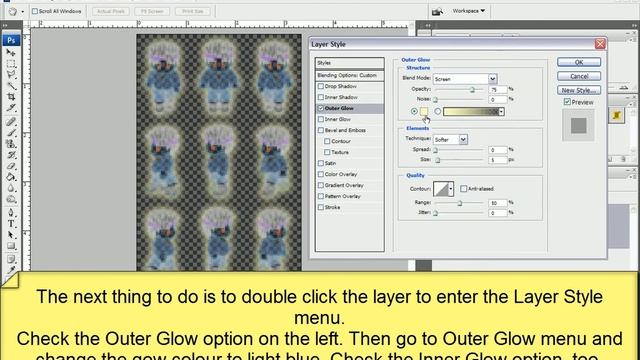Select the solid color glow radio button
Screen dimensions: 640x360
[414, 111]
